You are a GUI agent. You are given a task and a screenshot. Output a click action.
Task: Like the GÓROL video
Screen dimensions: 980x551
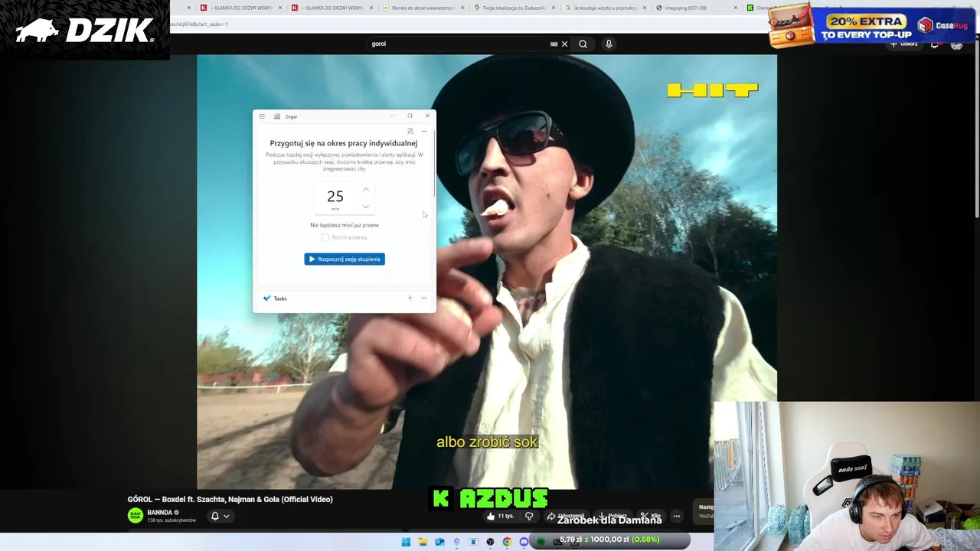point(500,516)
